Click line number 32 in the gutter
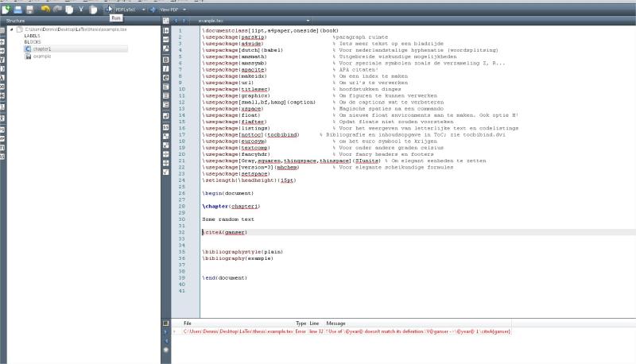Viewport: 636px width, 364px height. 182,232
